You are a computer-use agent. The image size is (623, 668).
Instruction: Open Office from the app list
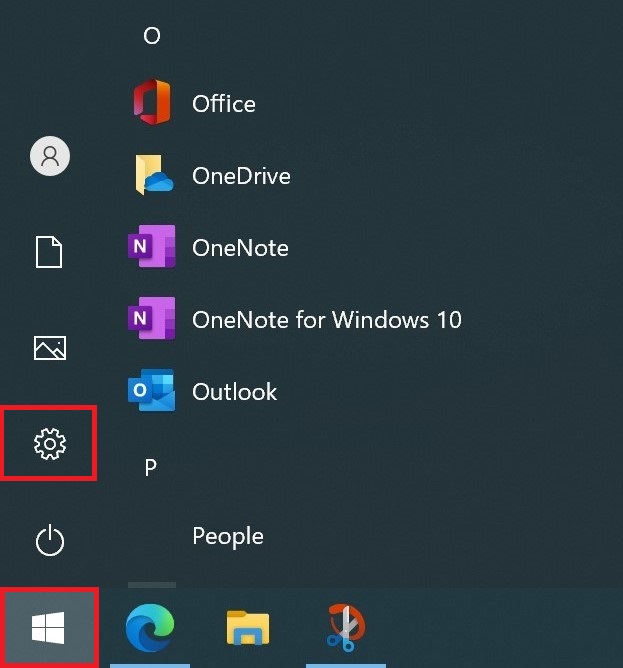(224, 104)
